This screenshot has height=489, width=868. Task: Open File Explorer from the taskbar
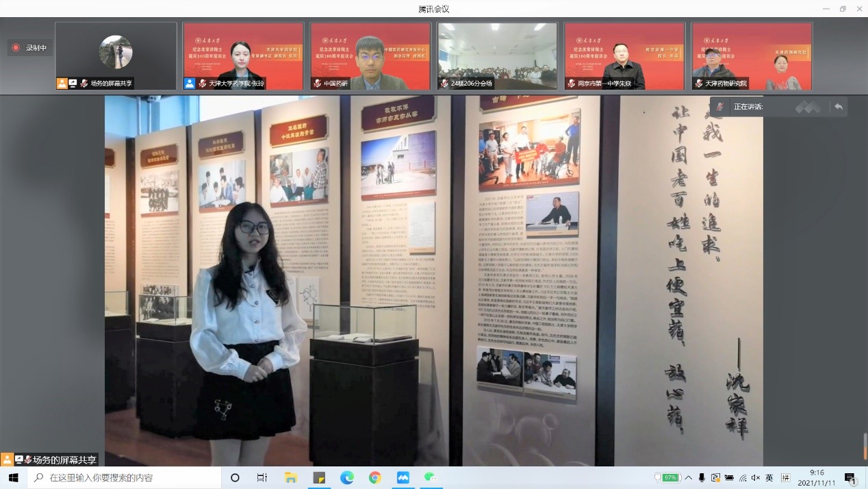(x=291, y=477)
